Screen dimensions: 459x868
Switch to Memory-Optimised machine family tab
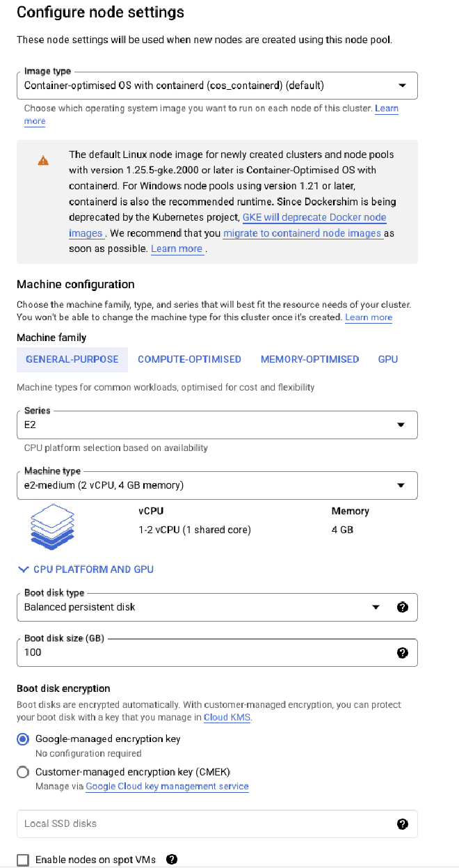(309, 359)
